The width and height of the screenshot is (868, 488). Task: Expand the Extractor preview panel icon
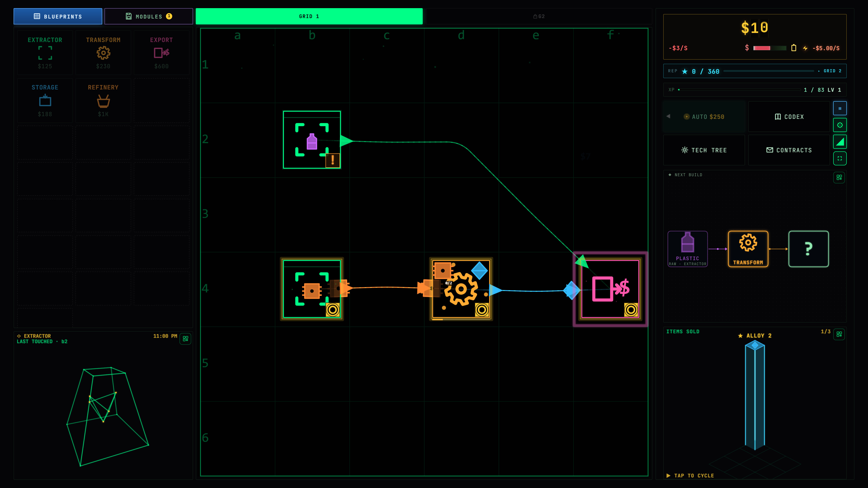click(x=185, y=339)
